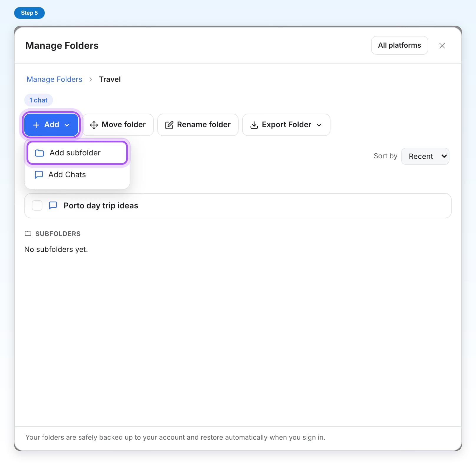This screenshot has width=476, height=465.
Task: Open the Sort by Recent combo box
Action: tap(425, 156)
